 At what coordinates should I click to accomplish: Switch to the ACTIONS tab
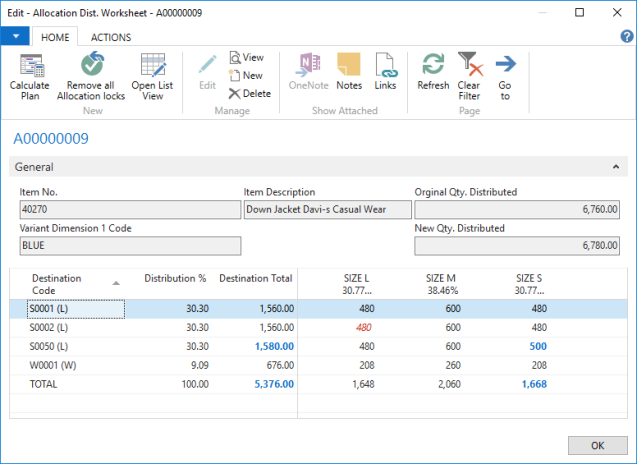[x=111, y=37]
